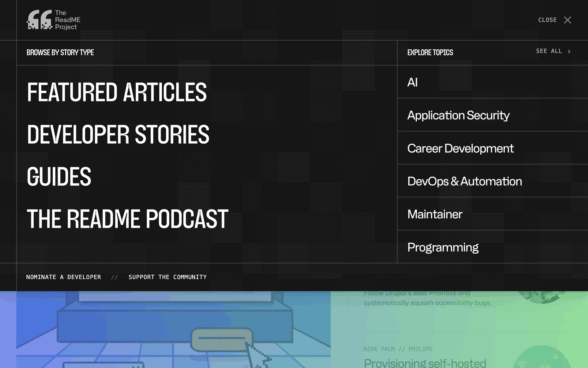Click the SEE ALL link
Viewport: 588px width, 368px height.
[x=549, y=51]
